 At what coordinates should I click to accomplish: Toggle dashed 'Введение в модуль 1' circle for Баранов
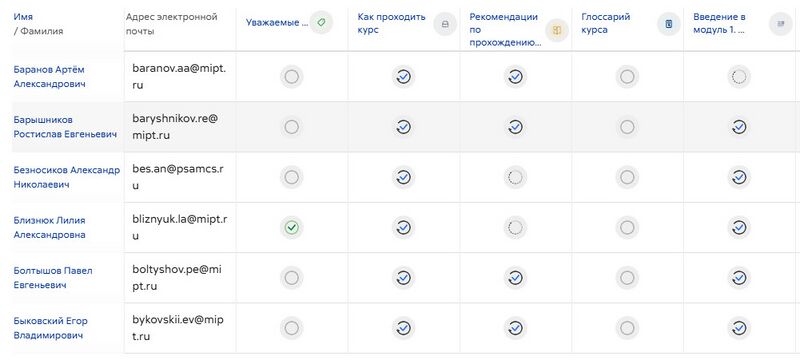[739, 76]
